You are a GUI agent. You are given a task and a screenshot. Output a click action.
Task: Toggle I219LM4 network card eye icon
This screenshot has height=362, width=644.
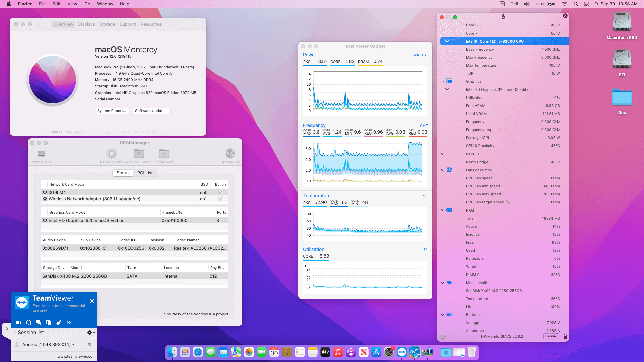(x=45, y=192)
